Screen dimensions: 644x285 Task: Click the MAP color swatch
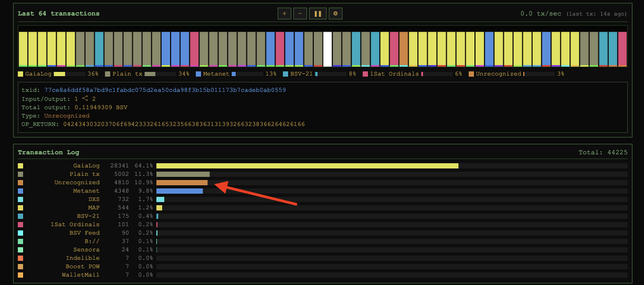(20, 208)
